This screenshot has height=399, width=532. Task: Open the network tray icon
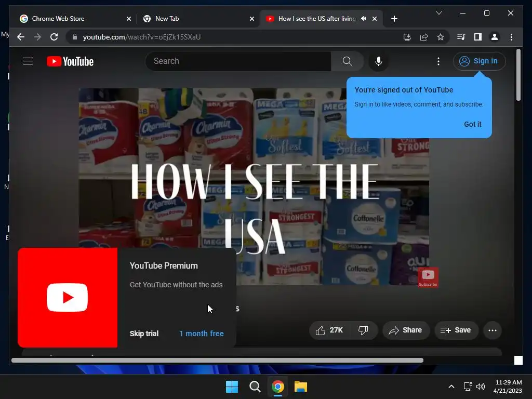coord(468,387)
